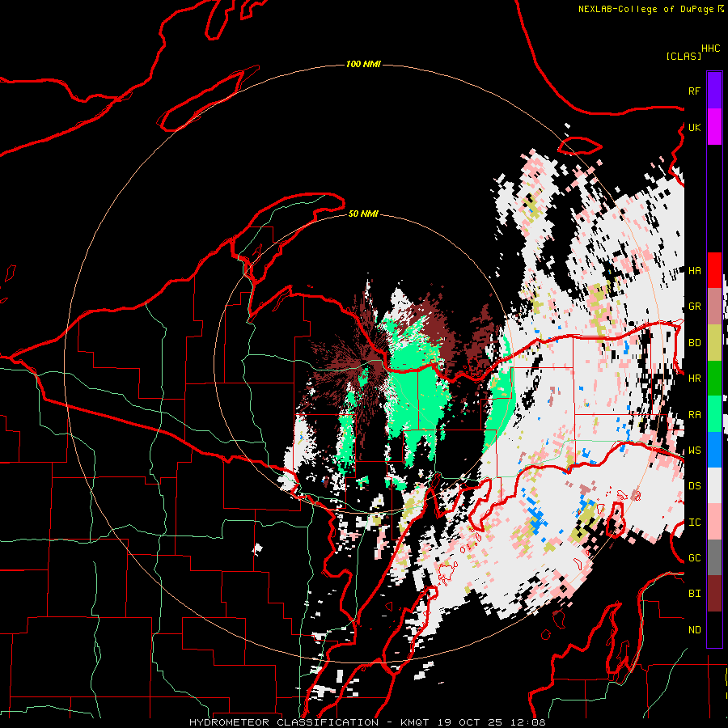
Task: Click the BI legend label
Action: point(694,594)
